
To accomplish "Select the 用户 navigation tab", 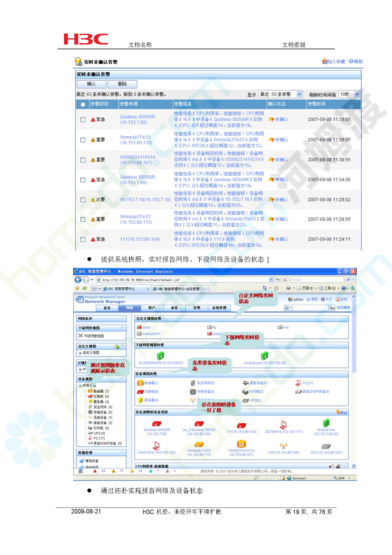I will click(x=152, y=308).
